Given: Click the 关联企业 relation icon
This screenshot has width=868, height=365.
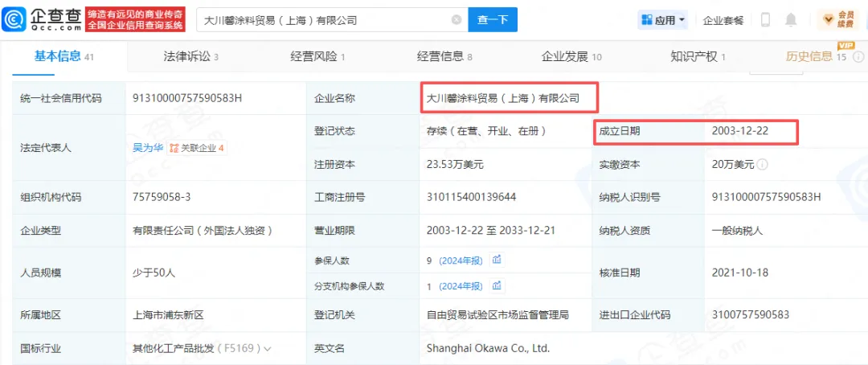Looking at the screenshot, I should pos(174,148).
